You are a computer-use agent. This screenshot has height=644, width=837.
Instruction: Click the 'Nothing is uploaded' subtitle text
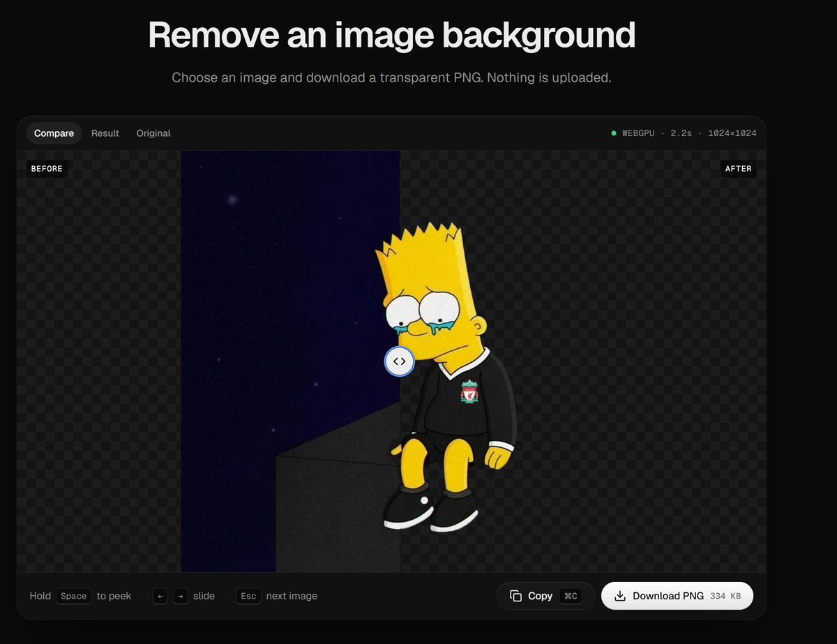[549, 77]
